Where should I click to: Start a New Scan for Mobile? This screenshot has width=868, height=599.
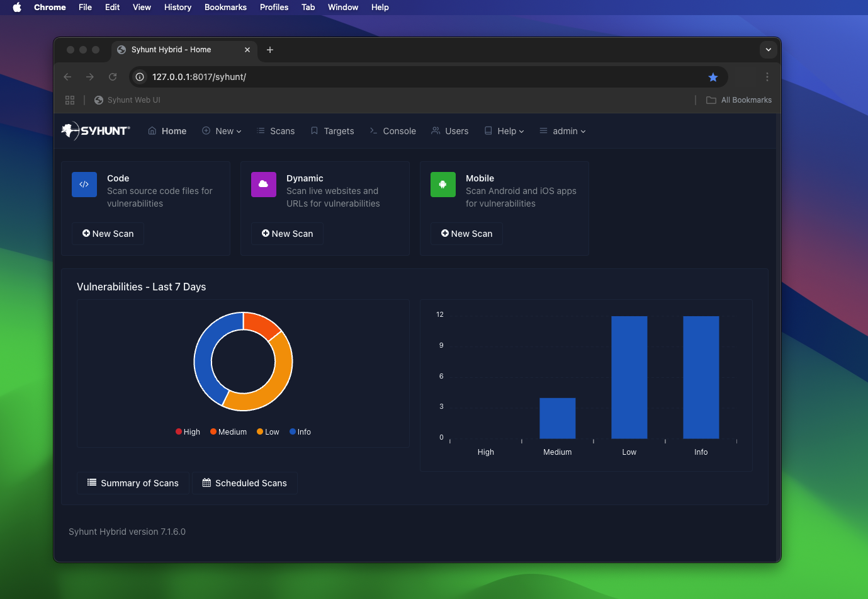[466, 234]
